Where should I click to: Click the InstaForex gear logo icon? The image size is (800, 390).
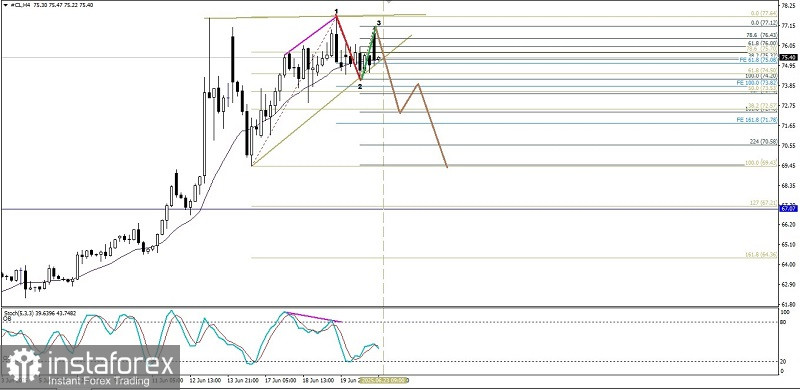[x=23, y=365]
